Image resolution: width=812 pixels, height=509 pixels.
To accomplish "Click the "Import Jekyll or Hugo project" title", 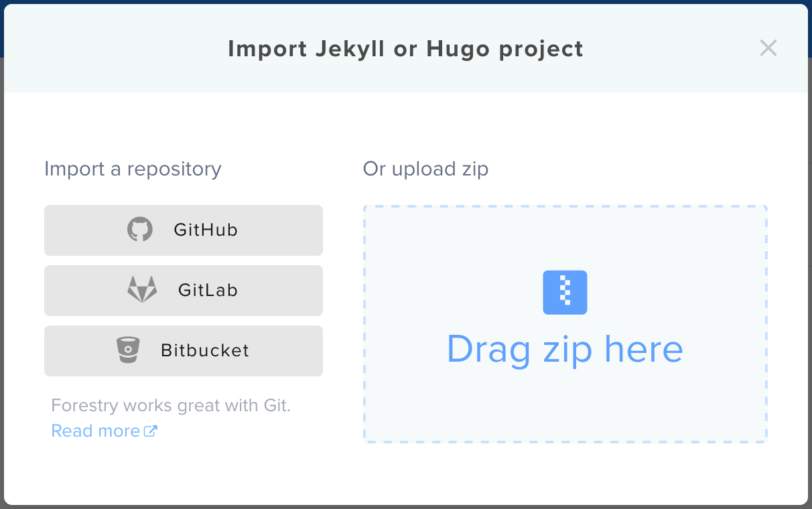I will (405, 49).
